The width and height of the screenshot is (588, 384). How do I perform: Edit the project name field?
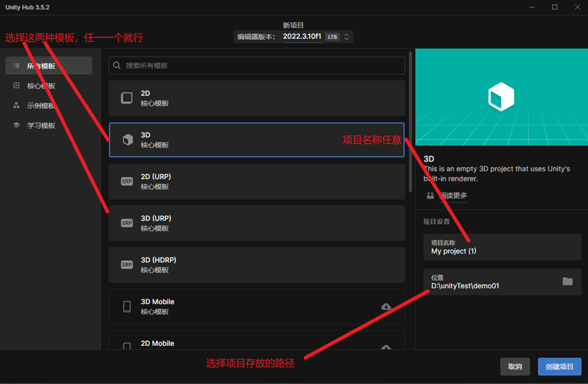pyautogui.click(x=502, y=247)
